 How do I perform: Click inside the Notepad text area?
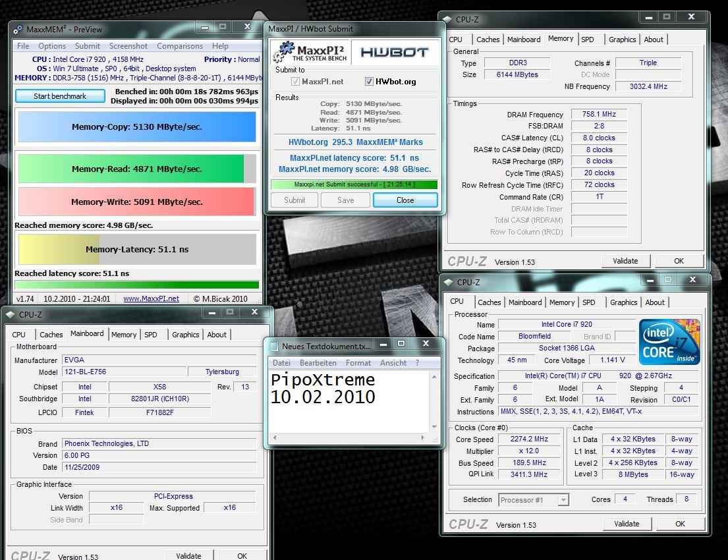[349, 402]
